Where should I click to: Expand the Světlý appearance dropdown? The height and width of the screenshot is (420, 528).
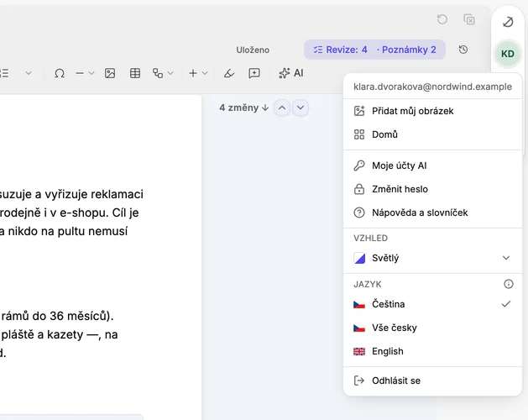pos(432,258)
